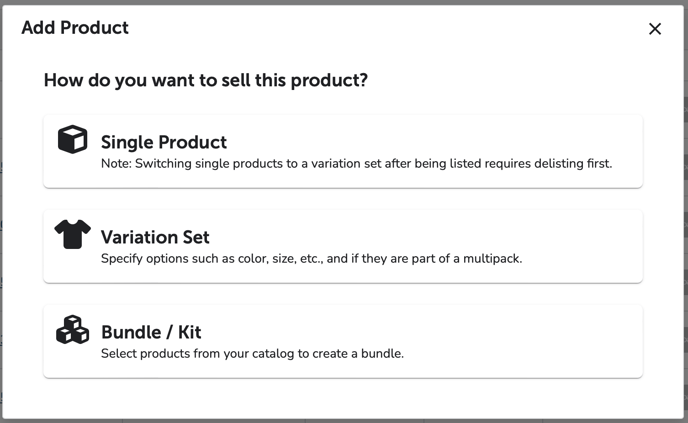Click the box icon for Single Product
Screen dimensions: 688x423
pos(72,139)
